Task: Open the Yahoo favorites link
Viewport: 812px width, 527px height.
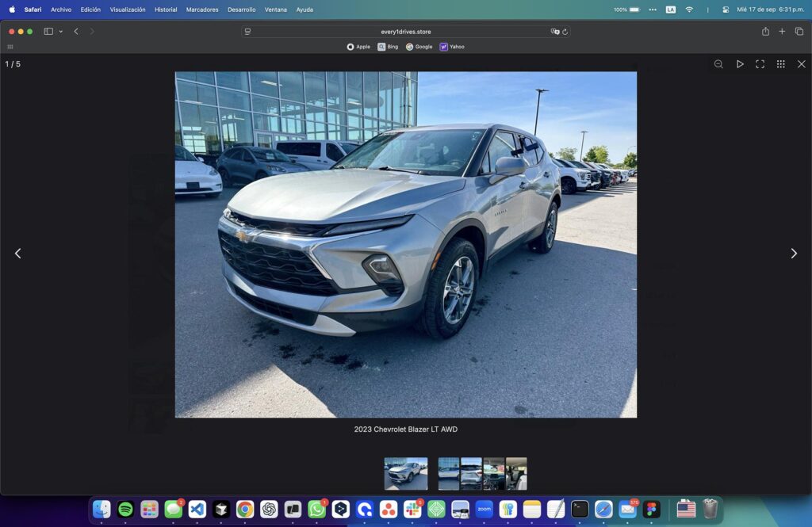Action: (452, 47)
